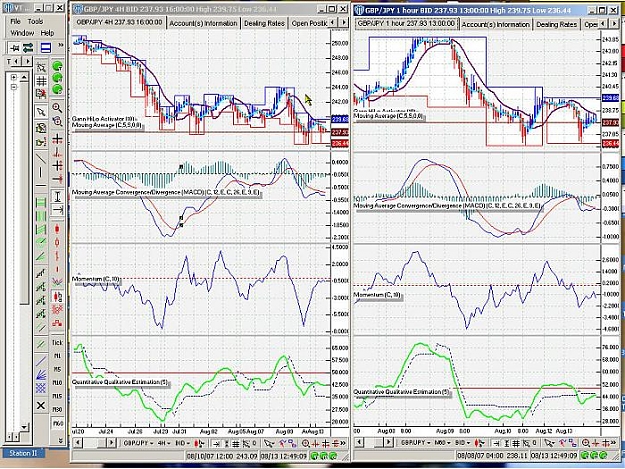Select the horizontal line drawing tool
Viewport: 625px width, 469px height.
[41, 186]
